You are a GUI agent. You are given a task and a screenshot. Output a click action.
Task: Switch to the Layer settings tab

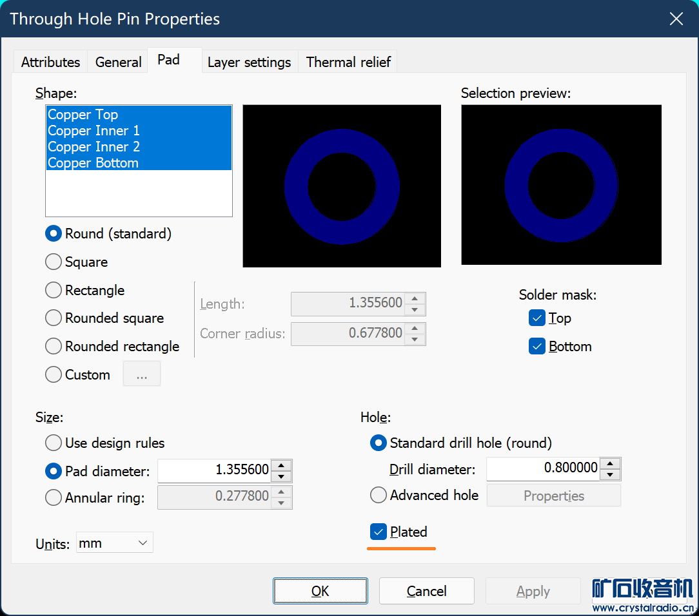249,63
